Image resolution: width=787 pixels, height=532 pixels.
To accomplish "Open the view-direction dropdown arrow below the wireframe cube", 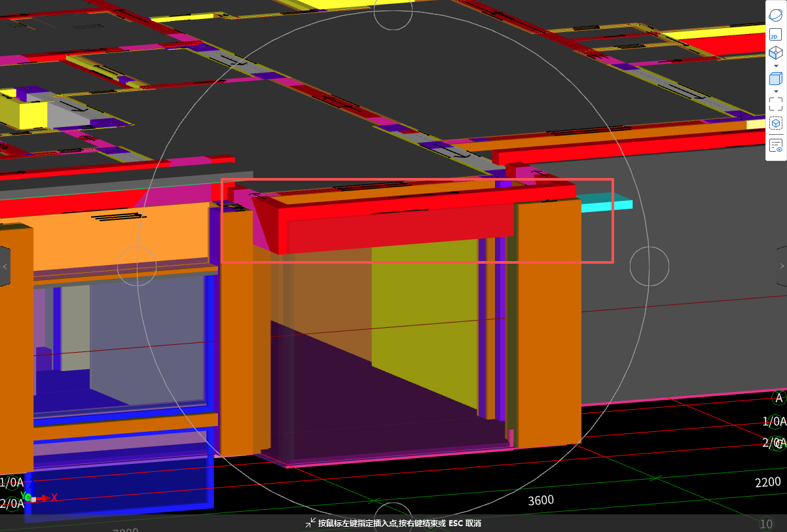I will tap(776, 65).
